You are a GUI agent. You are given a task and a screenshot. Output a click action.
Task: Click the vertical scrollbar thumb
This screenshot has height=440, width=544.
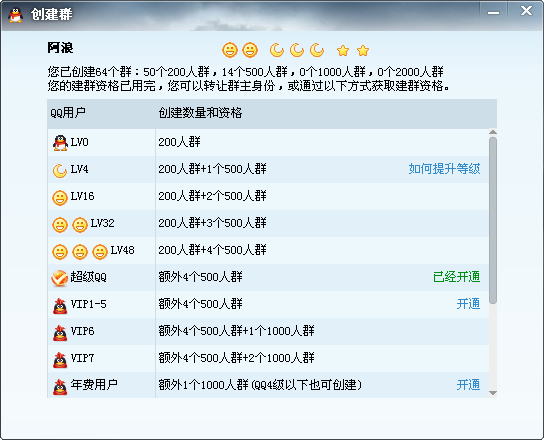click(493, 220)
